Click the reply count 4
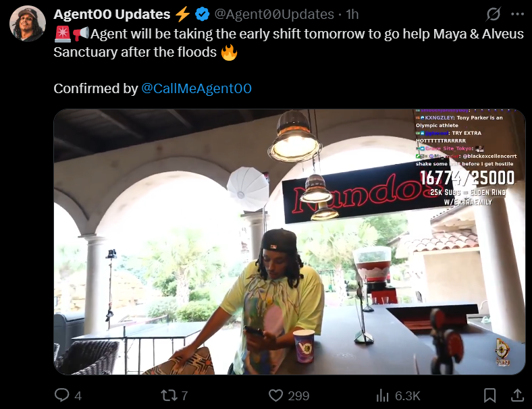This screenshot has height=409, width=532. click(x=78, y=396)
